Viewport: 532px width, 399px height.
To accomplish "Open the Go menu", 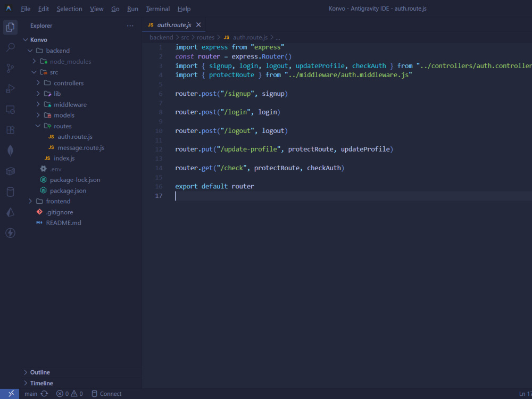I will point(115,9).
